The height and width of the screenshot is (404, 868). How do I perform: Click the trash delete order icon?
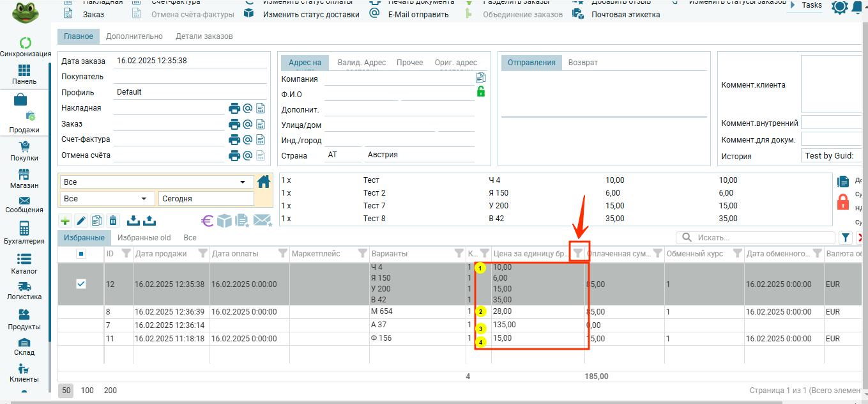tap(113, 221)
